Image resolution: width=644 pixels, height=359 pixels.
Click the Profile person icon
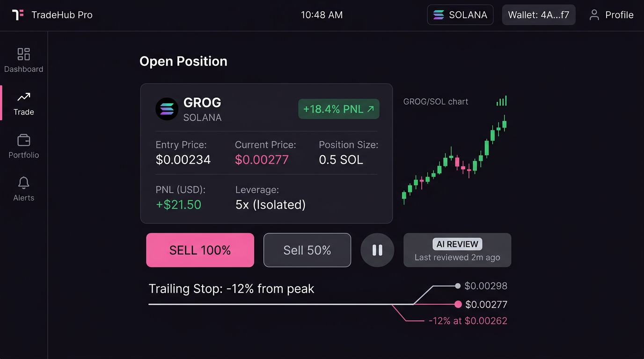594,14
